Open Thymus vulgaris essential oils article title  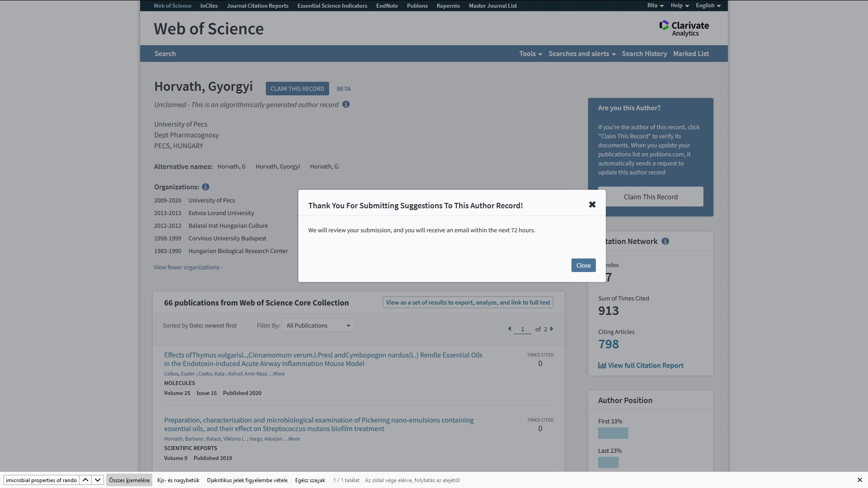point(323,359)
